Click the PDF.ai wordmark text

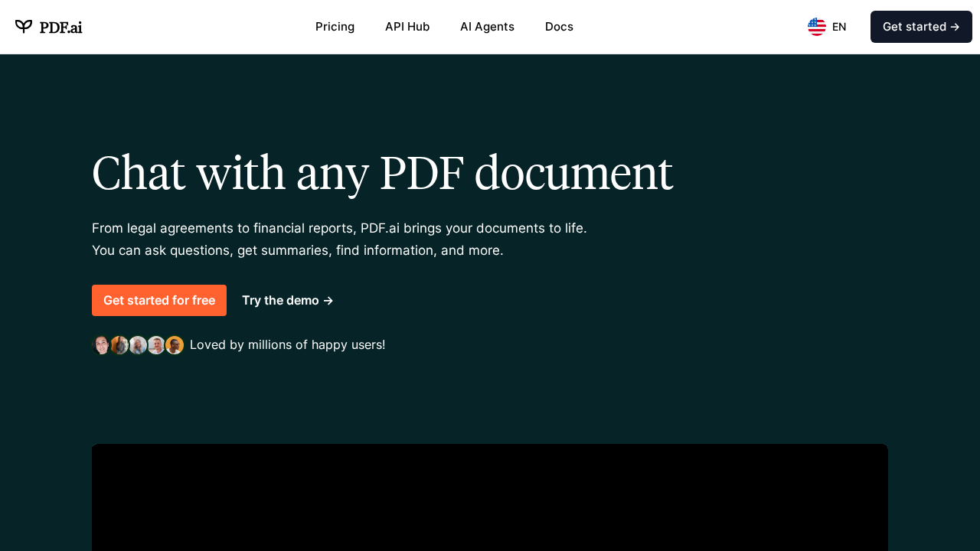(61, 25)
